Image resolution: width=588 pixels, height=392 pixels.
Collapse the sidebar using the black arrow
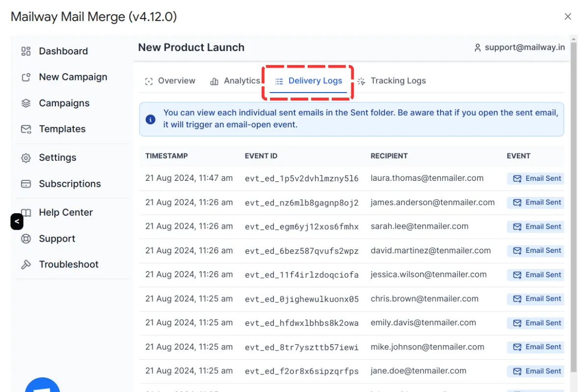[x=17, y=221]
